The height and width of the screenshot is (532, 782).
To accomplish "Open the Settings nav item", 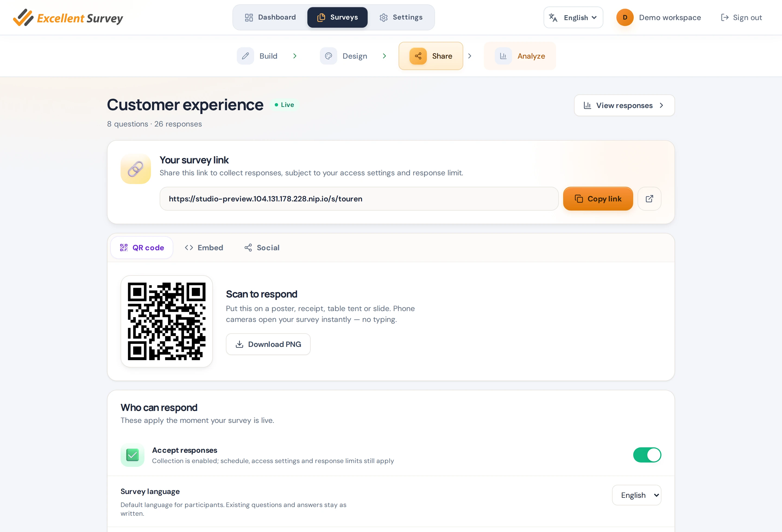I will click(401, 17).
